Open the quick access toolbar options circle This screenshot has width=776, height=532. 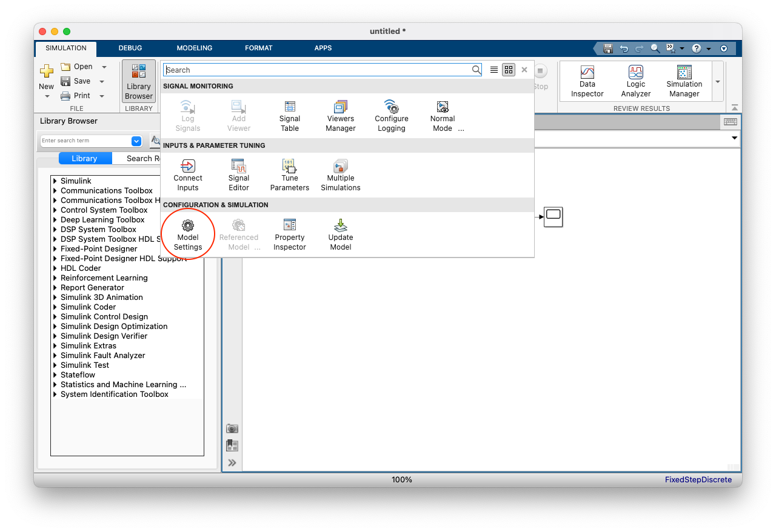tap(723, 48)
